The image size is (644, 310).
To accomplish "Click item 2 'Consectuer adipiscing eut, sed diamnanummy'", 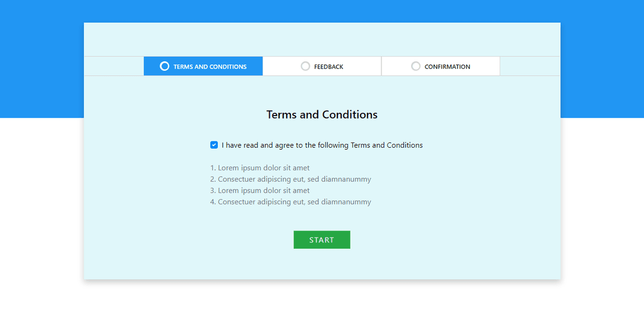I will click(x=291, y=179).
